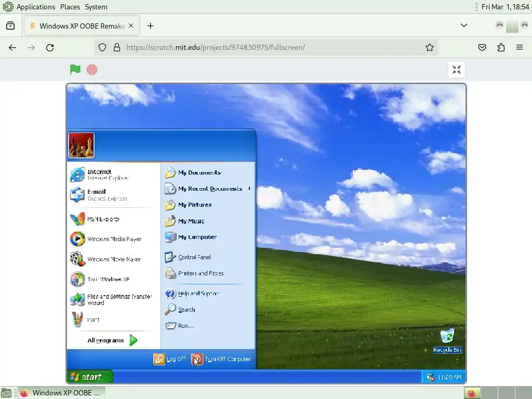Click the chess user account picture
The height and width of the screenshot is (399, 532).
click(x=82, y=145)
